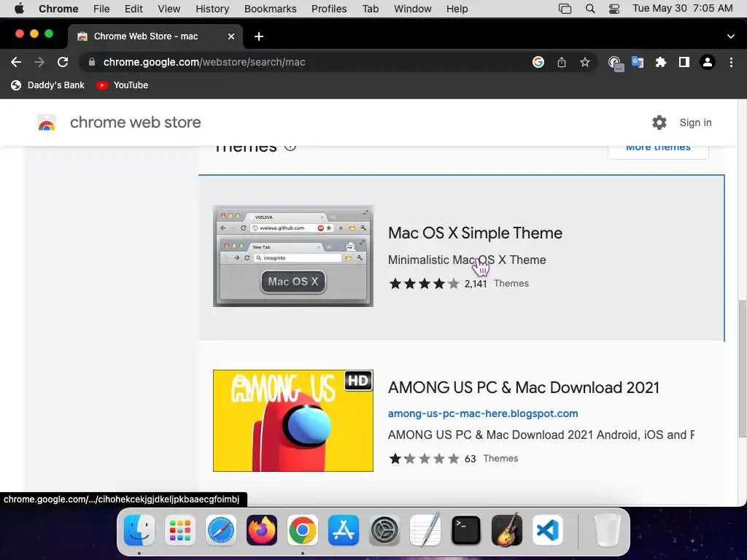Click the browser back arrow
Screen dimensions: 747x560
[16, 62]
